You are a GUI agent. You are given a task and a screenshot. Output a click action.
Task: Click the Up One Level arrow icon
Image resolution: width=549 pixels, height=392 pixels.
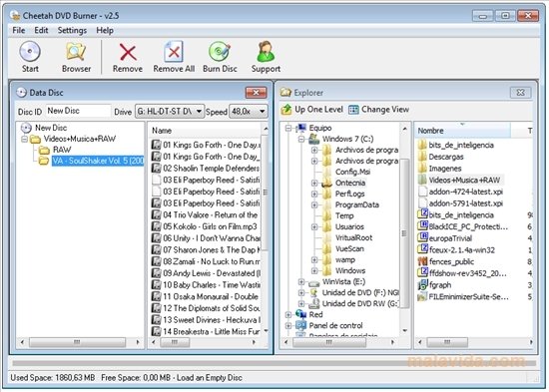coord(286,110)
